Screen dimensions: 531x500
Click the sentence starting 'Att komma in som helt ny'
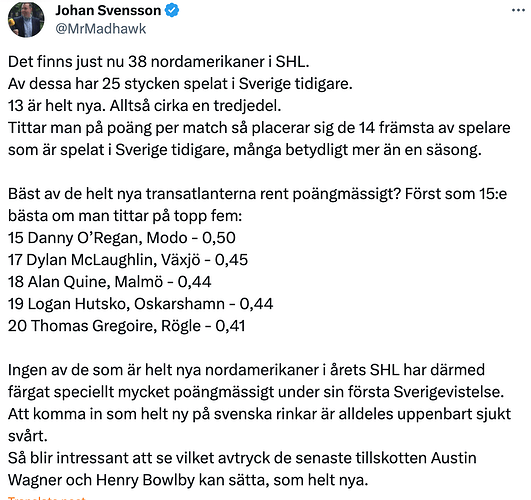click(x=259, y=425)
